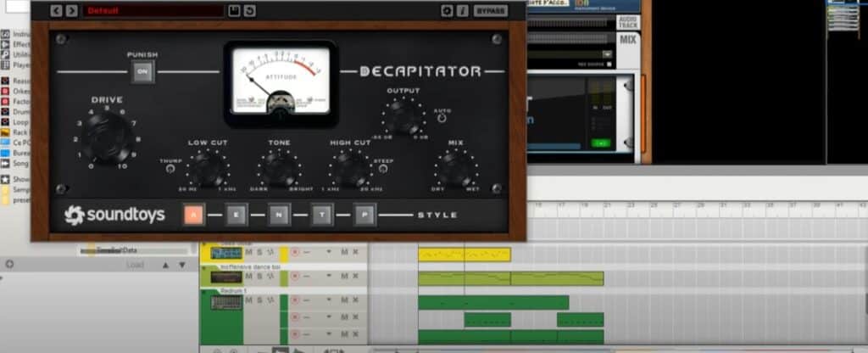Click the Load button in browser
Image resolution: width=868 pixels, height=353 pixels.
(x=135, y=265)
